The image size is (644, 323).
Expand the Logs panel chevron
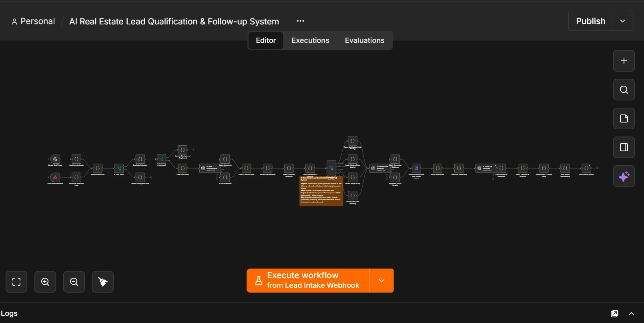click(x=631, y=313)
